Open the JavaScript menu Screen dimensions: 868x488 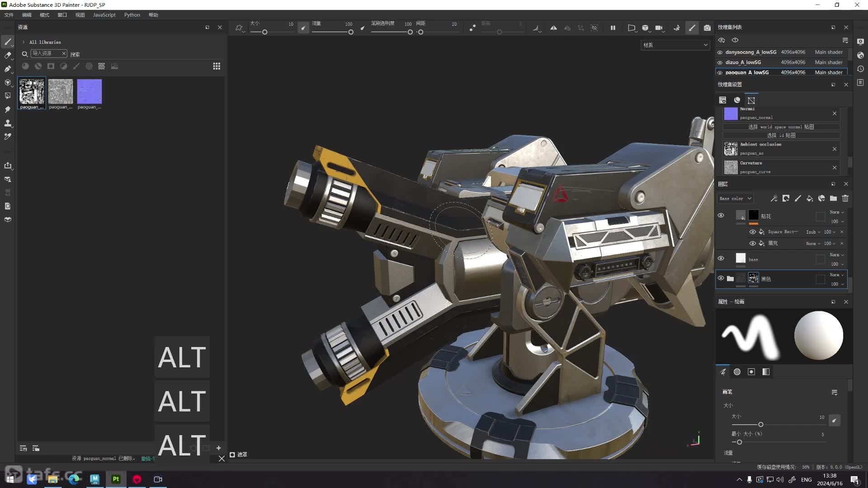coord(104,15)
